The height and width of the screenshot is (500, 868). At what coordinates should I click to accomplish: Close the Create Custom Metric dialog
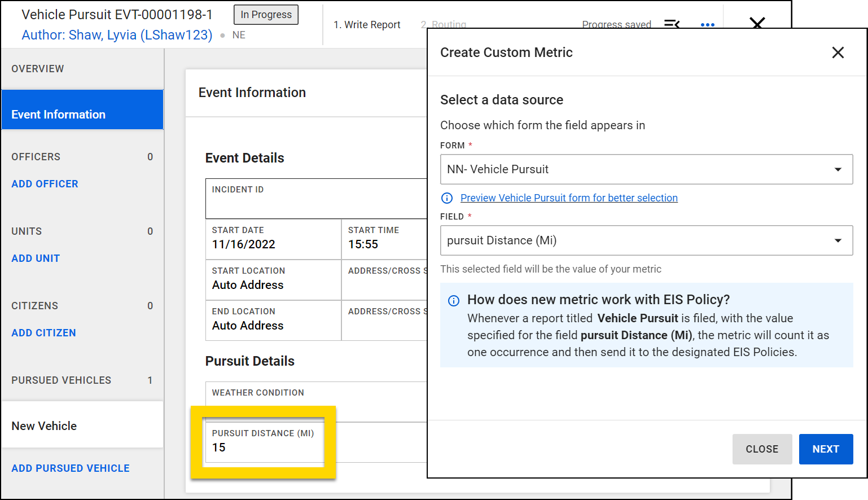[x=838, y=52]
